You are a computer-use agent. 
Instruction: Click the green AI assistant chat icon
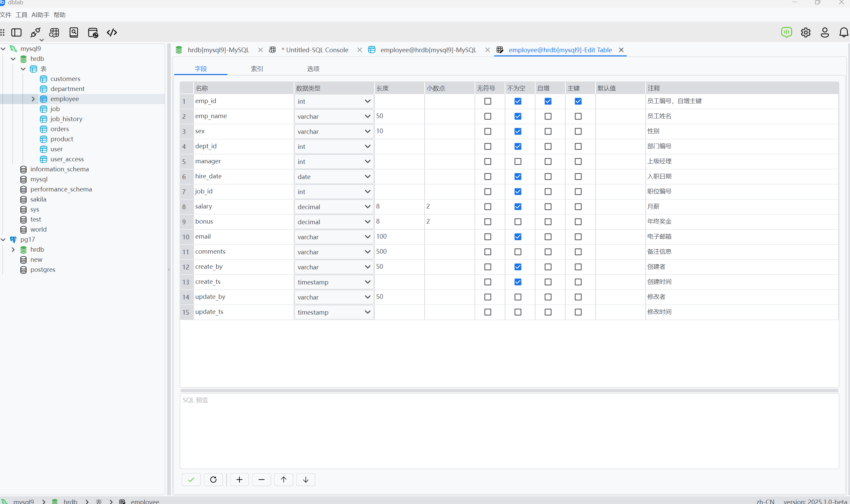786,32
